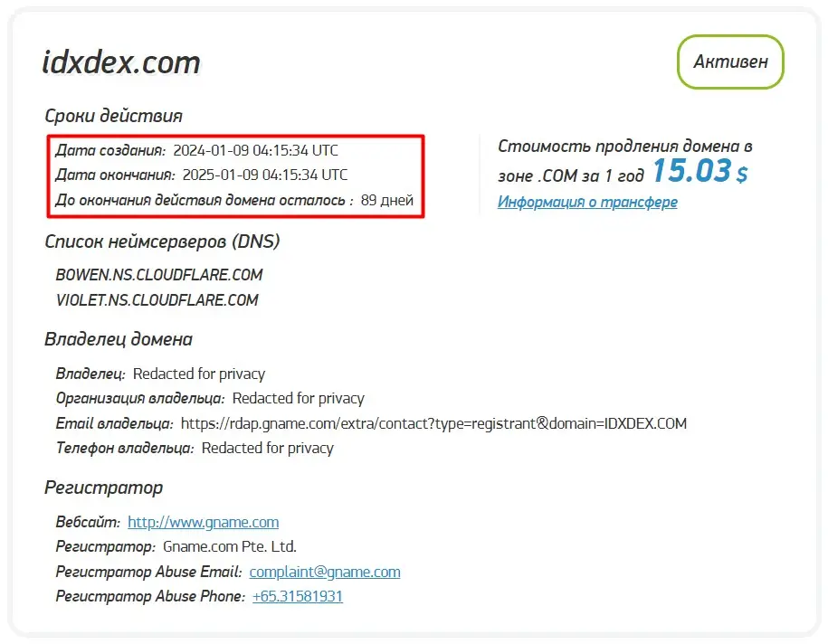Click the Дата создания creation date value
This screenshot has width=828, height=644.
[x=256, y=150]
